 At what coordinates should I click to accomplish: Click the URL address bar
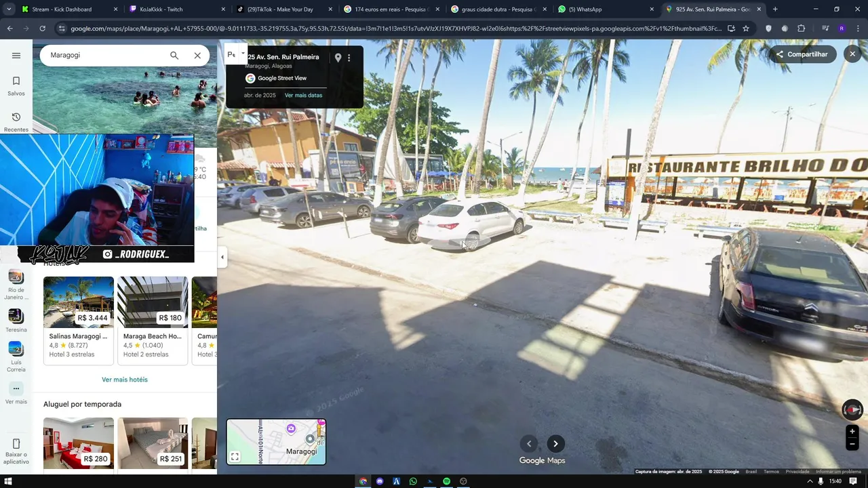pyautogui.click(x=397, y=28)
